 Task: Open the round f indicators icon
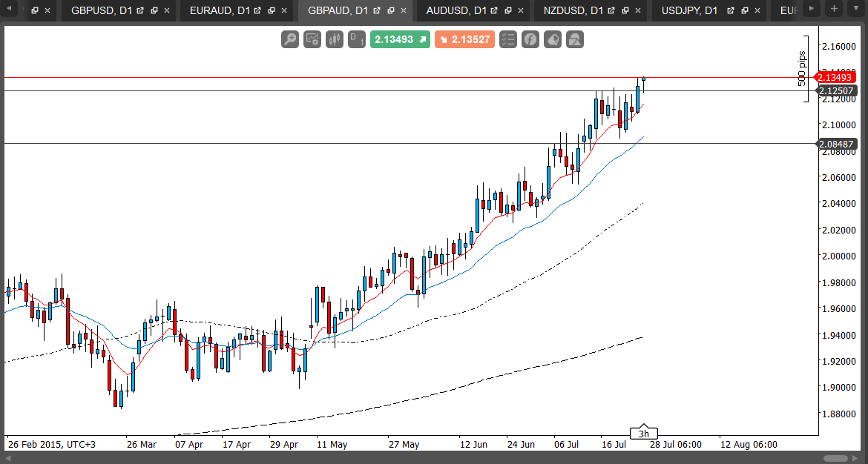coord(530,39)
